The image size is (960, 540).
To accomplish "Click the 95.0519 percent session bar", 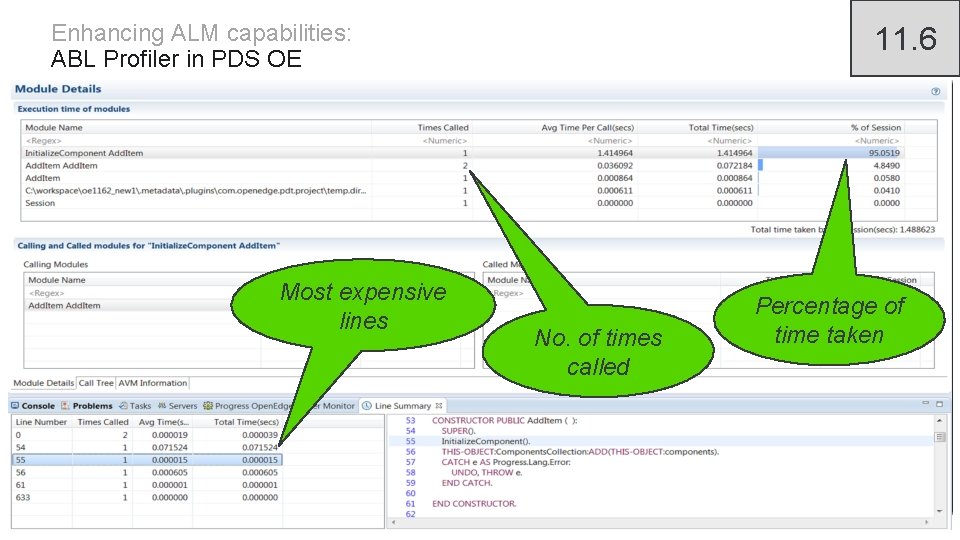I will point(830,153).
